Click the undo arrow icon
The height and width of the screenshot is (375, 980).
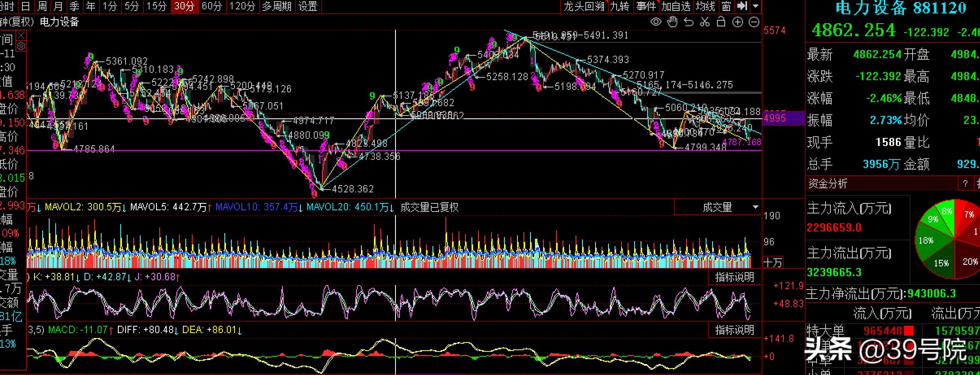pyautogui.click(x=689, y=22)
